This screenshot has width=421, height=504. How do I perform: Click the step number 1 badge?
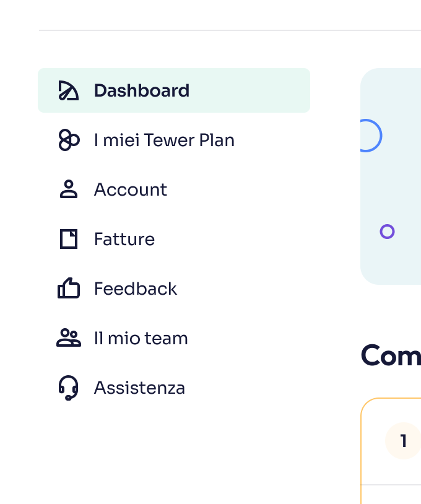pyautogui.click(x=403, y=441)
